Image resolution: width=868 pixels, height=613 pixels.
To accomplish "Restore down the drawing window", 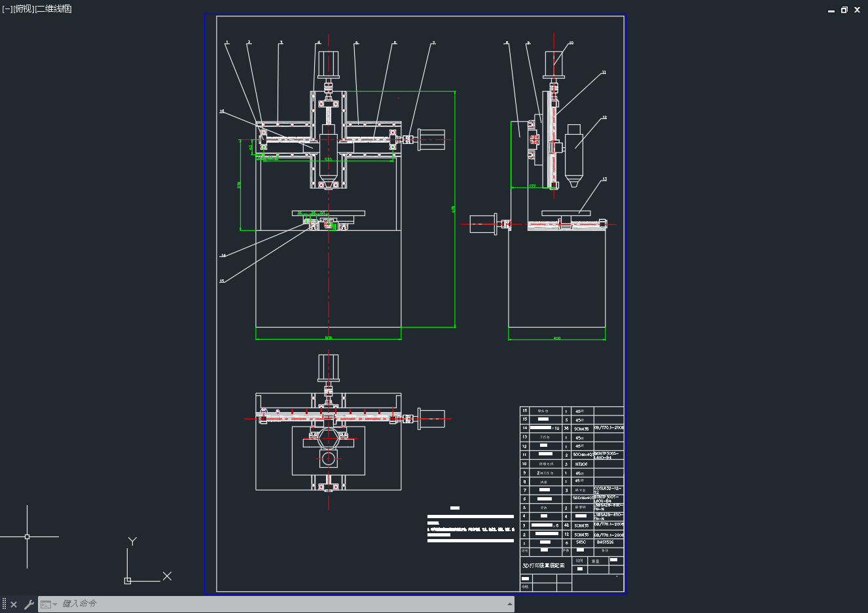I will pyautogui.click(x=844, y=10).
